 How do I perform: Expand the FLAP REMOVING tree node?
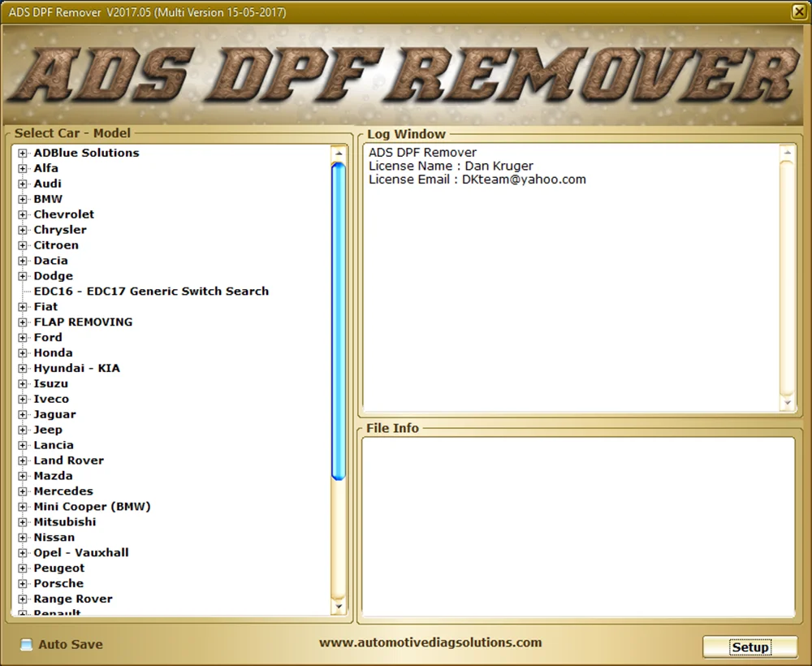[x=22, y=322]
